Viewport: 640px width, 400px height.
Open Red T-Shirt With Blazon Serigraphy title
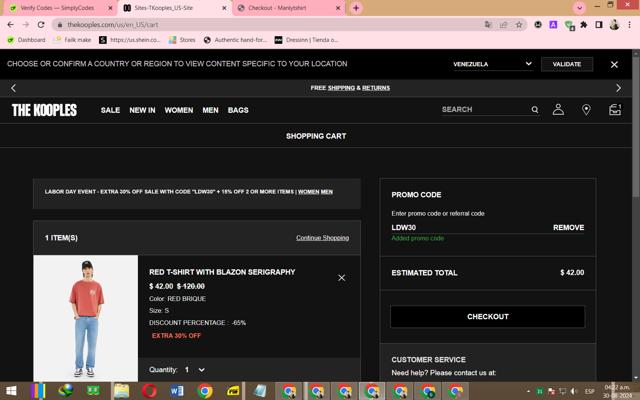click(x=222, y=272)
